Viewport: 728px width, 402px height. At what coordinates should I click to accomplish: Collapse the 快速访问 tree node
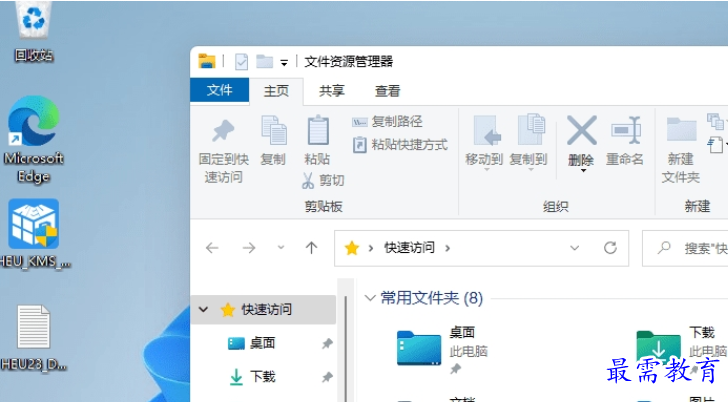(x=203, y=309)
